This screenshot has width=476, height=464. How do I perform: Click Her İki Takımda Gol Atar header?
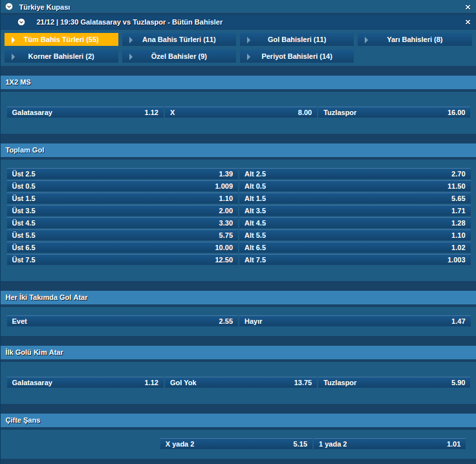[238, 297]
